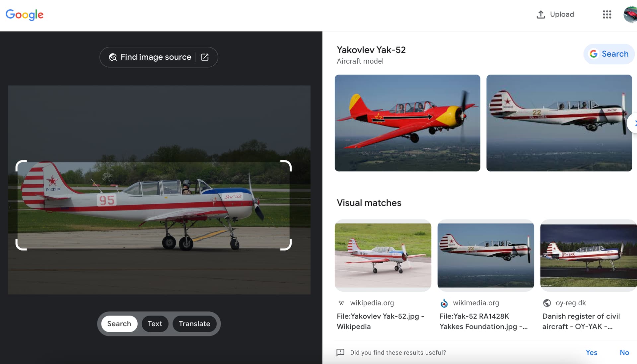This screenshot has width=637, height=364.
Task: Click the Google G Search button
Action: [x=609, y=54]
